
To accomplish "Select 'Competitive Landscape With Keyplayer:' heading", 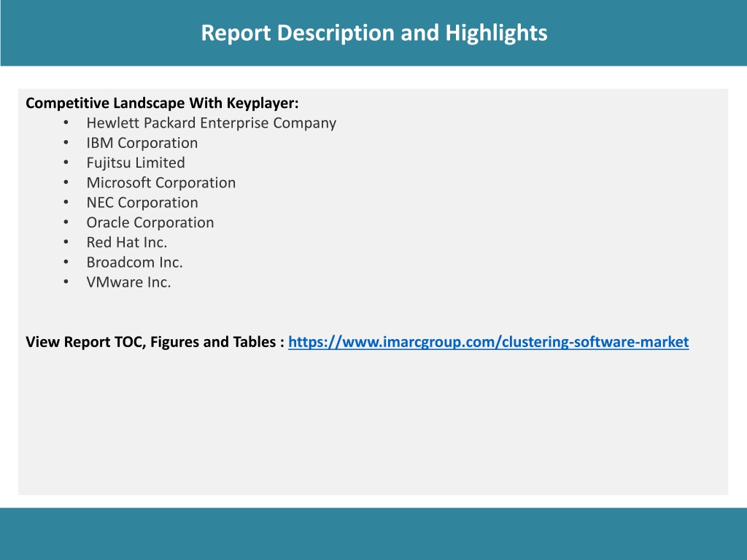I will coord(162,104).
